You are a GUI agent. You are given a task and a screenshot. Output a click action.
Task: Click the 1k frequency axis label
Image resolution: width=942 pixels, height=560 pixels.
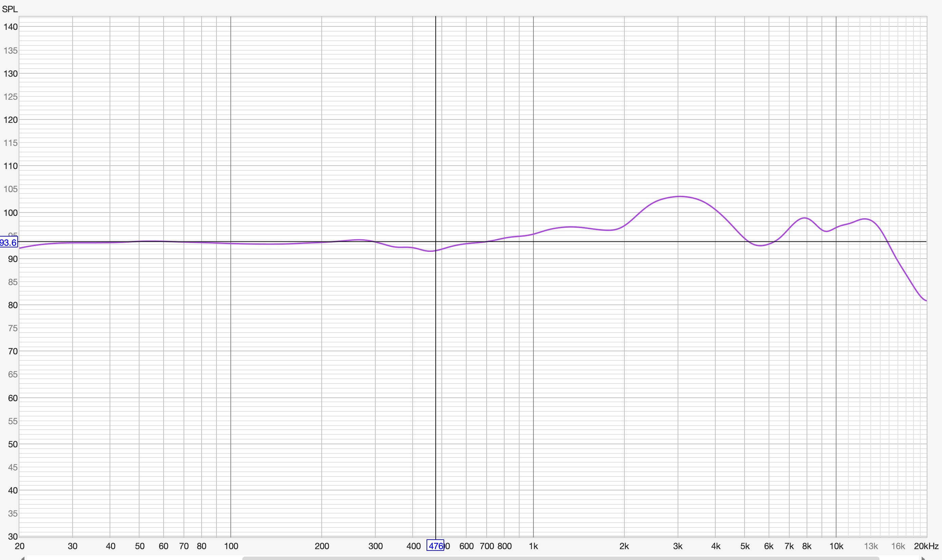[x=533, y=546]
